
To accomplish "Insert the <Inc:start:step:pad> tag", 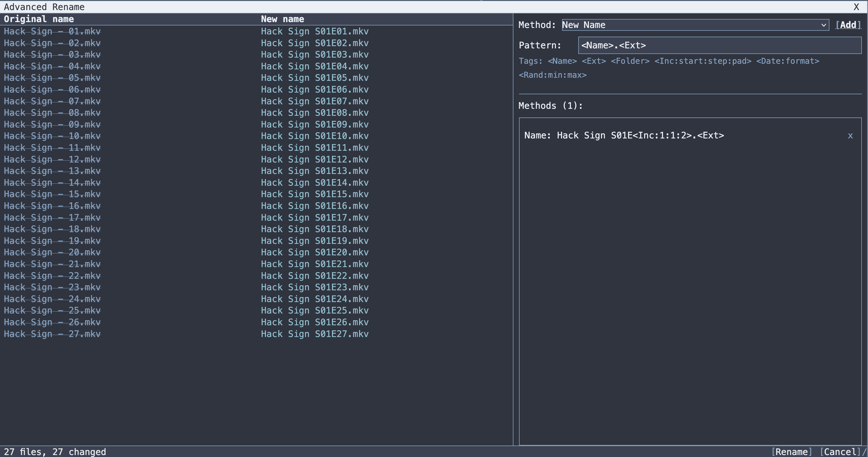I will point(702,61).
